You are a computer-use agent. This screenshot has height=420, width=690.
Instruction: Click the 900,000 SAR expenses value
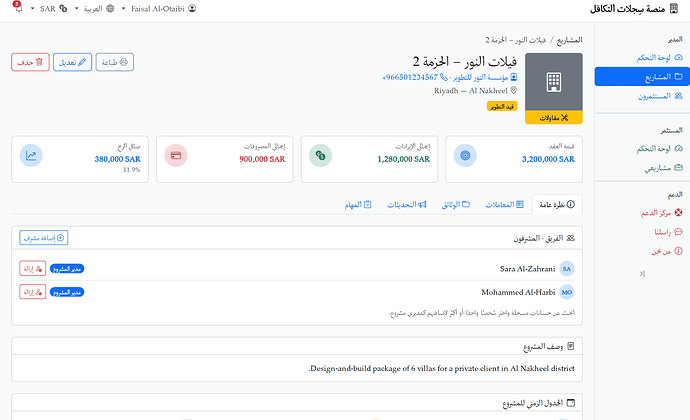tap(262, 159)
